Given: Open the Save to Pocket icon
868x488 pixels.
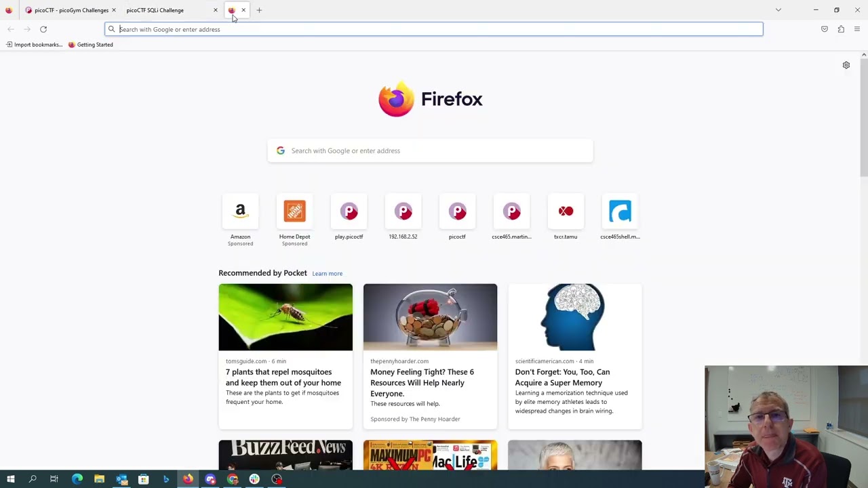Looking at the screenshot, I should coord(825,29).
